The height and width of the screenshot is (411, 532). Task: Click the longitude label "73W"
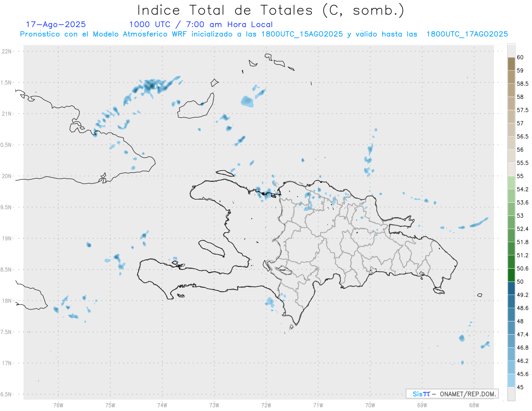(x=214, y=405)
